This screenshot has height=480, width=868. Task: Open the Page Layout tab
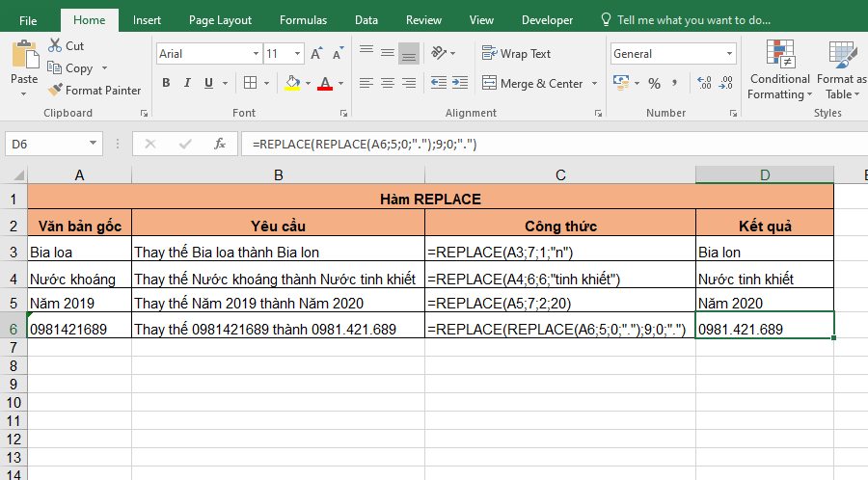pyautogui.click(x=220, y=19)
